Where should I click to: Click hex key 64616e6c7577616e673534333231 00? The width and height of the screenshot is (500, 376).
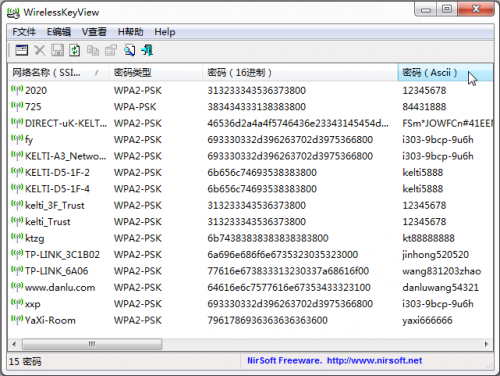coord(289,287)
